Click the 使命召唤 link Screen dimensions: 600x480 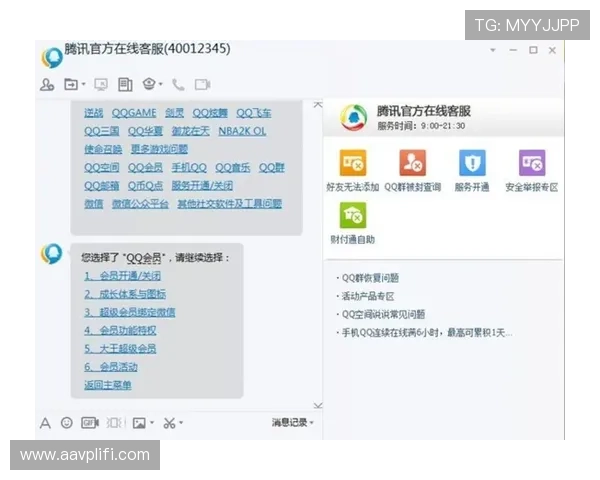pos(103,149)
